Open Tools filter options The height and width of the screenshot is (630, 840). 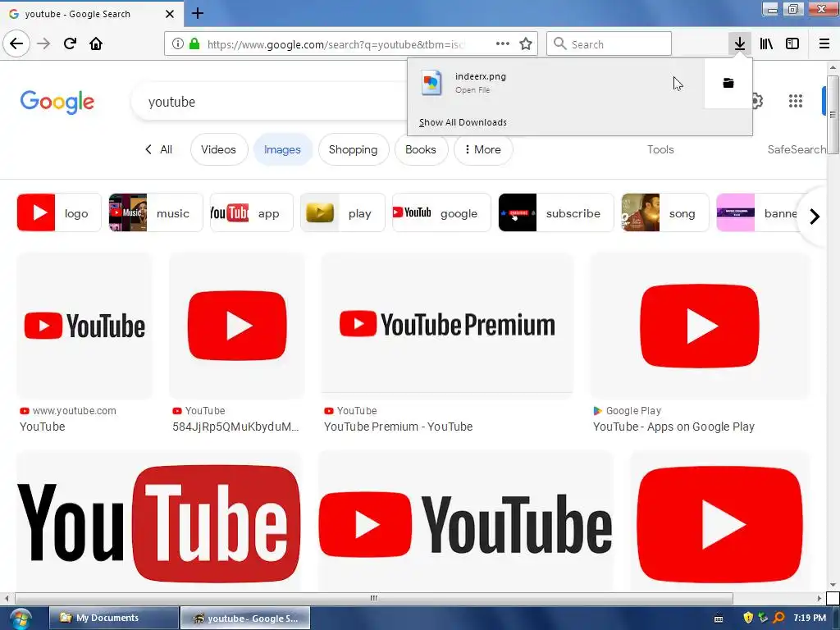[x=660, y=149]
